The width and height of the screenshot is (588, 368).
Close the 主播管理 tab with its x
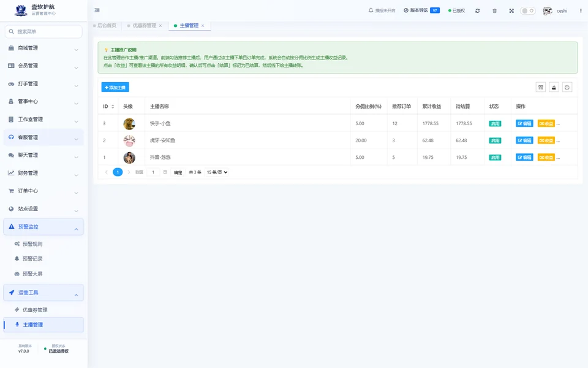tap(203, 26)
